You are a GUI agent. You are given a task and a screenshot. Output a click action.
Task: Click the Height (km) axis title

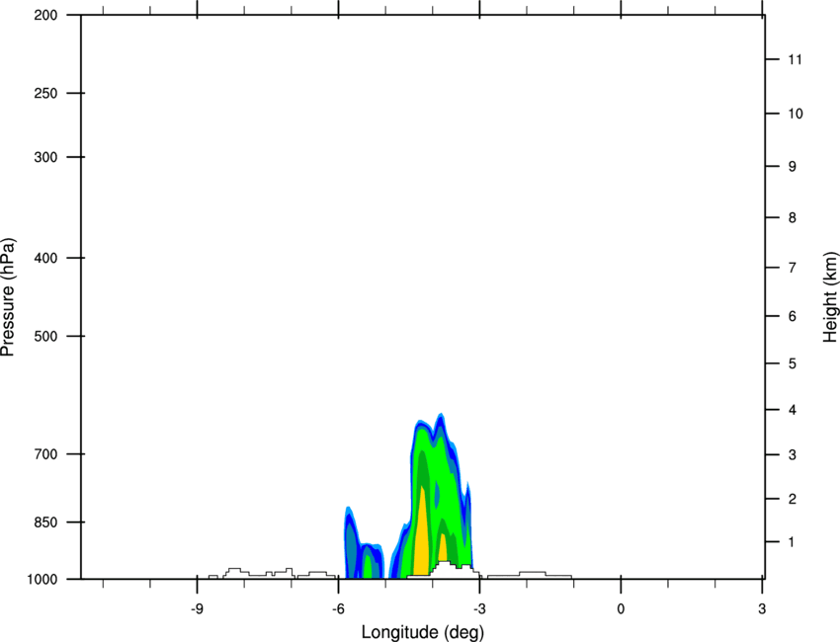830,297
